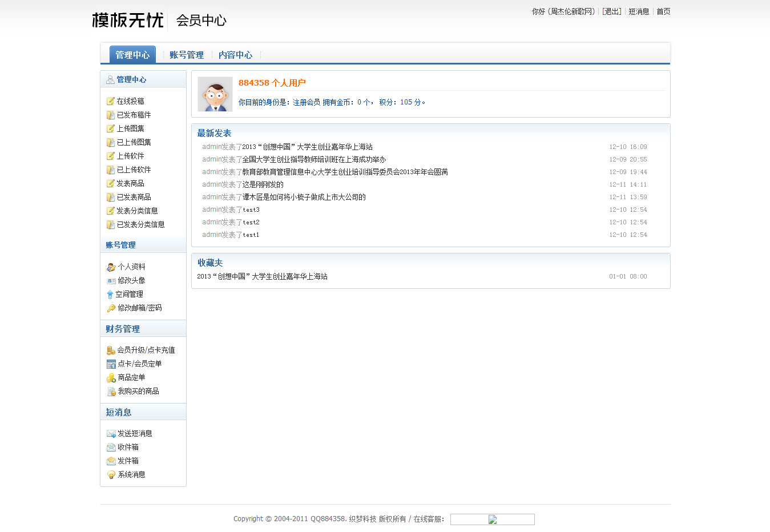Screen dimensions: 770x532
Task: Click the 发送短消息 envelope icon
Action: pyautogui.click(x=111, y=434)
